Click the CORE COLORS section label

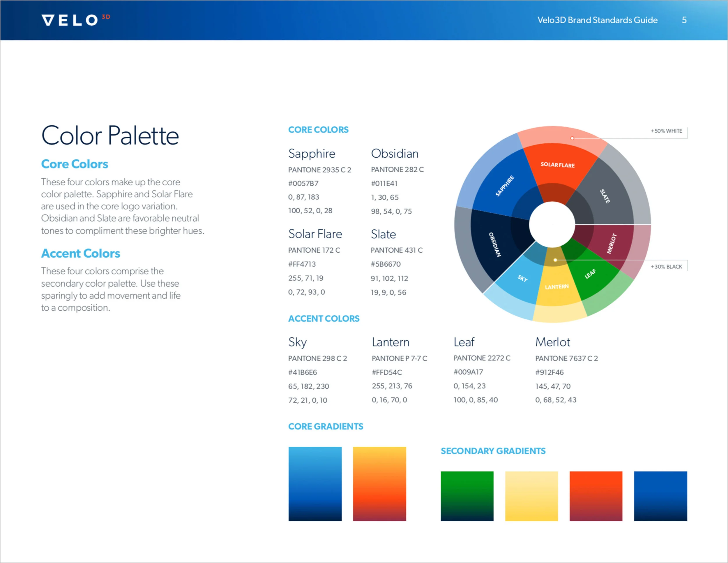318,130
